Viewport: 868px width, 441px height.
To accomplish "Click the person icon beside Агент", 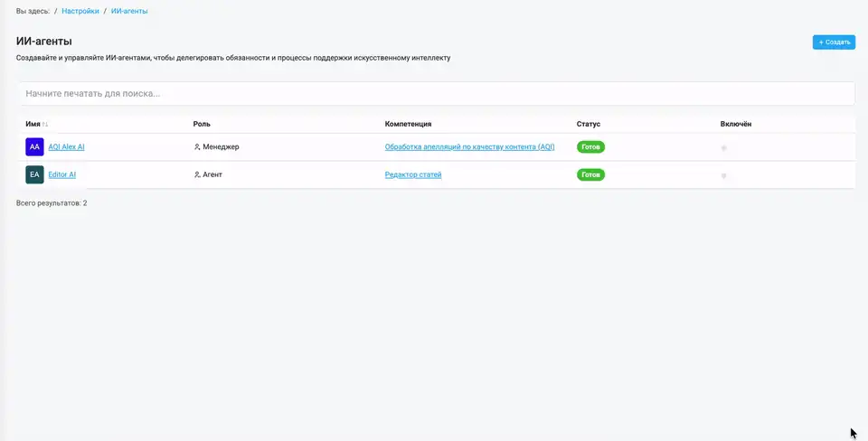I will (x=197, y=174).
